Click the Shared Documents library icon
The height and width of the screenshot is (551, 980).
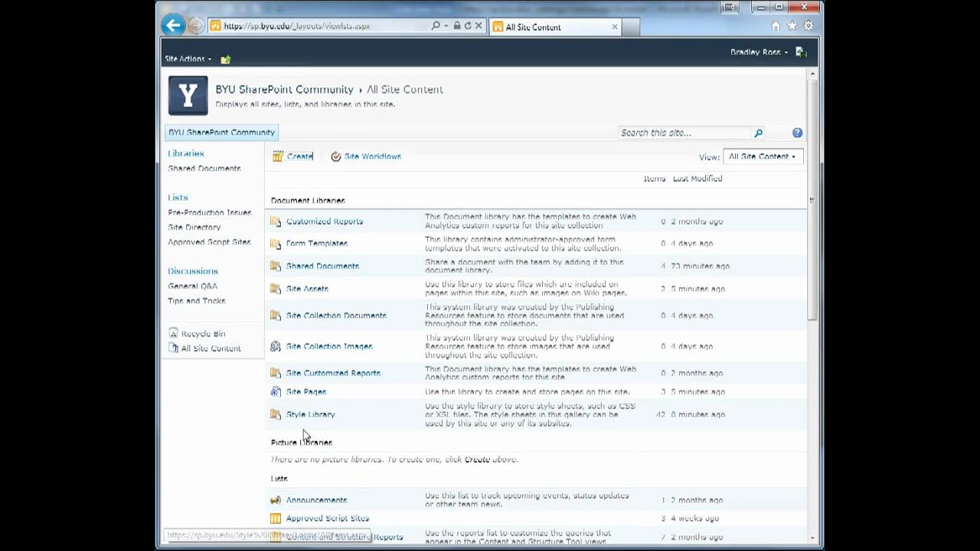(276, 266)
